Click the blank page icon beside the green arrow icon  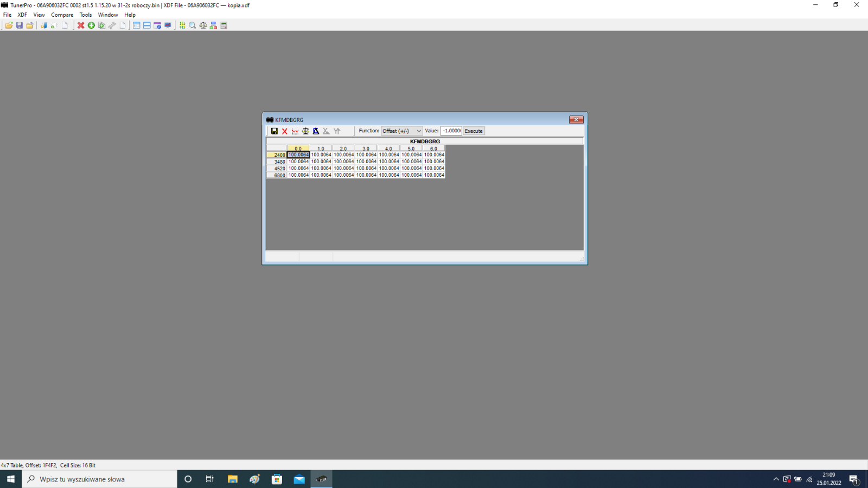click(65, 25)
